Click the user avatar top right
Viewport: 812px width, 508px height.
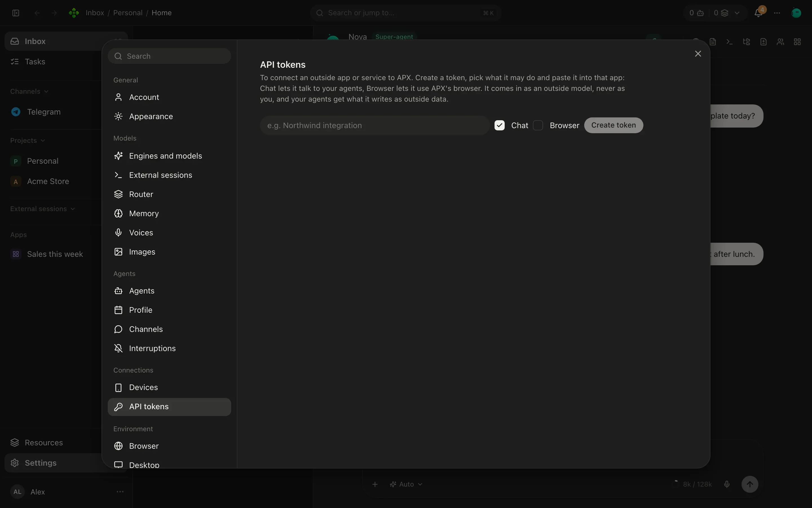[796, 13]
